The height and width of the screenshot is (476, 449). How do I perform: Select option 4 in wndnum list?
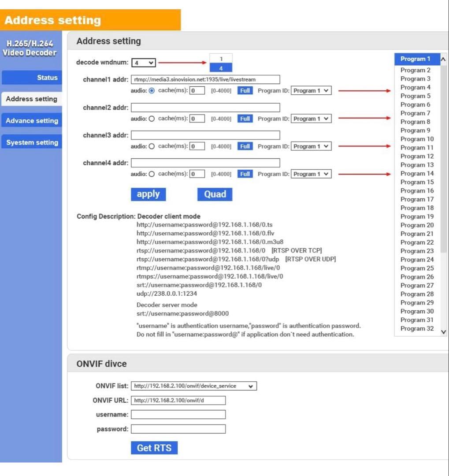221,68
